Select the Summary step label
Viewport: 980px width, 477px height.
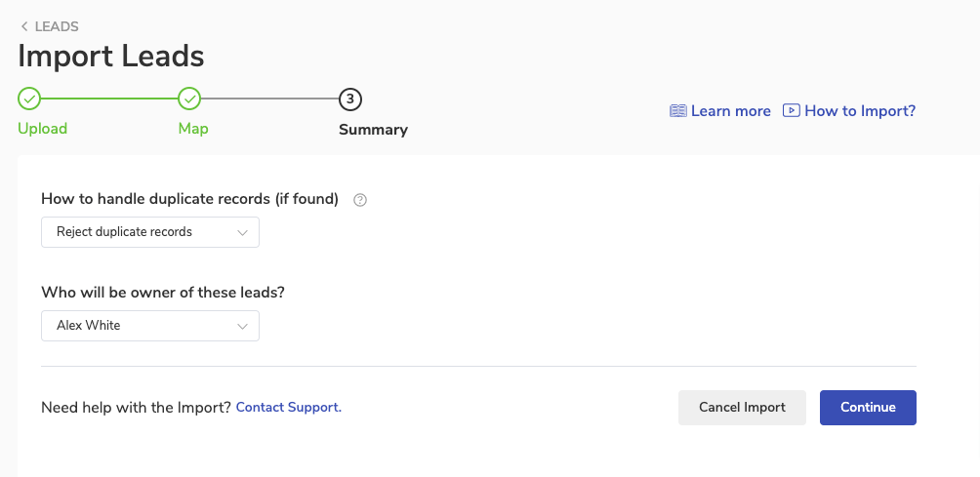pyautogui.click(x=373, y=130)
